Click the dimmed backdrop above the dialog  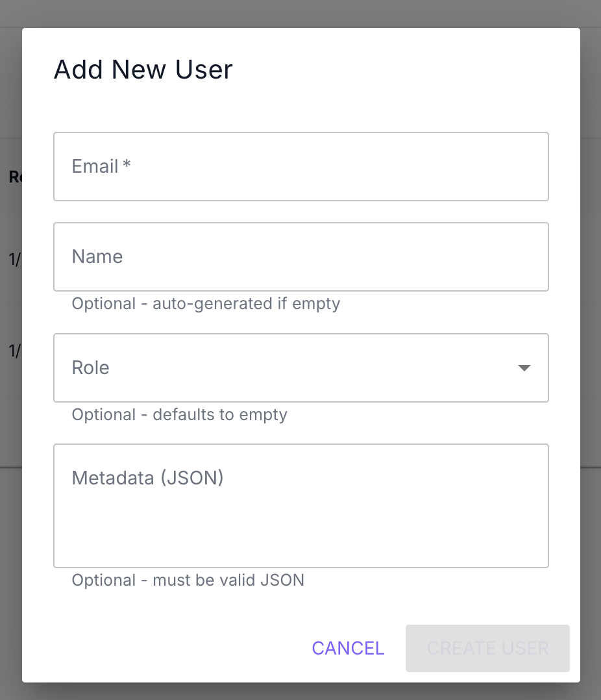(300, 13)
